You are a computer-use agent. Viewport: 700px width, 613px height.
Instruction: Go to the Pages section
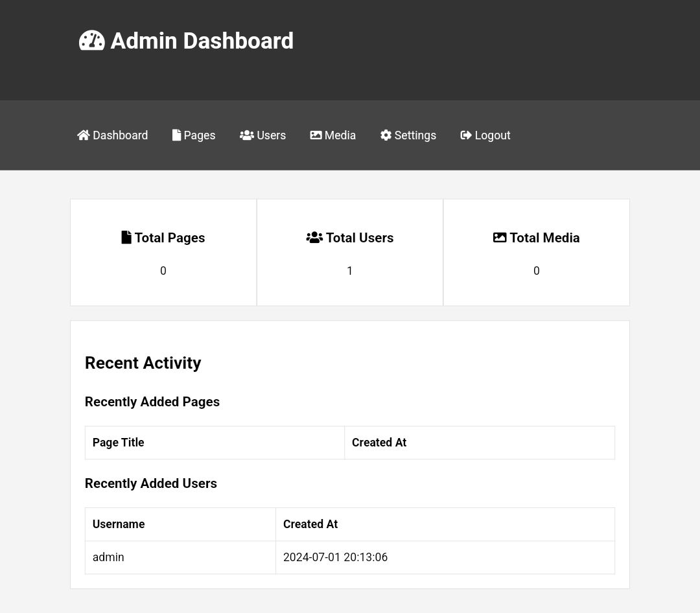[199, 135]
